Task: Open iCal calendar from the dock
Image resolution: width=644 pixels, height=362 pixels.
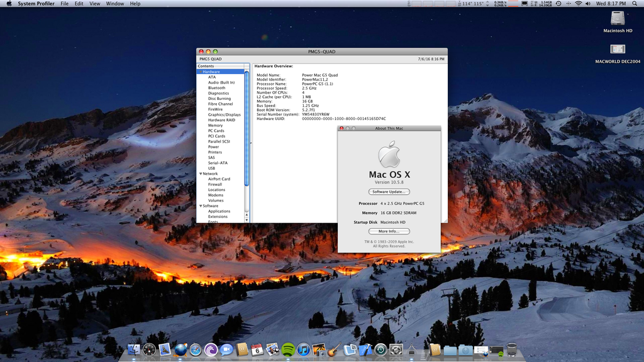Action: tap(257, 349)
